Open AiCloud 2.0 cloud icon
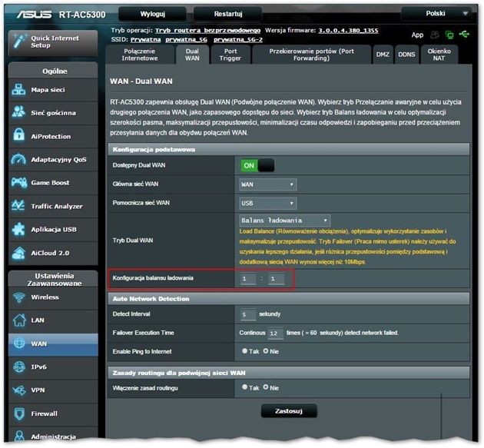Image resolution: width=484 pixels, height=448 pixels. [18, 253]
